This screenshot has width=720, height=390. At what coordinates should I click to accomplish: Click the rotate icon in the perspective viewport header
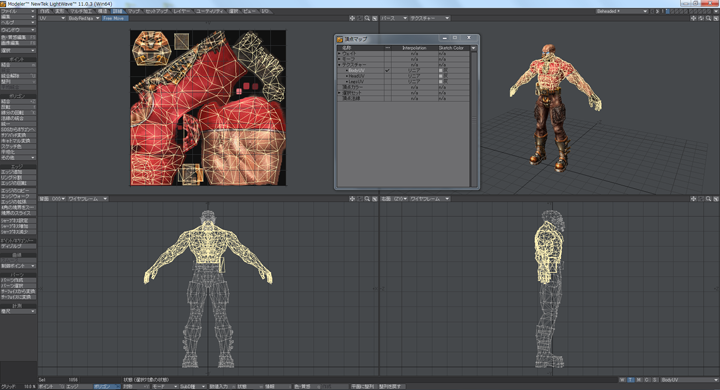click(x=701, y=18)
